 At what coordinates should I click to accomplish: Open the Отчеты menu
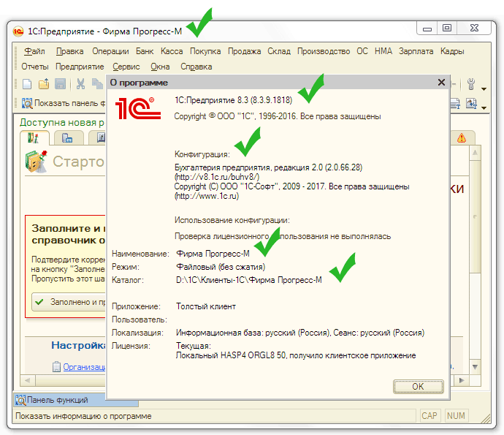35,67
